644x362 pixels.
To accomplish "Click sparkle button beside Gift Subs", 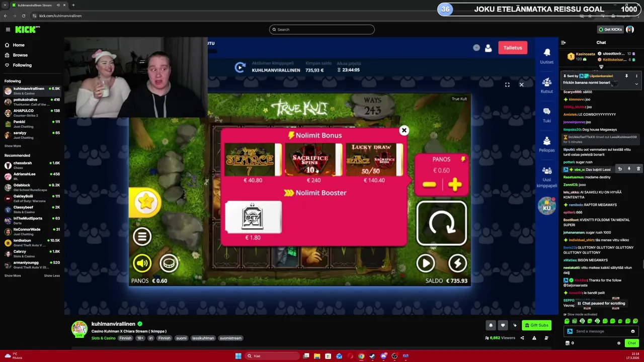I will (515, 325).
